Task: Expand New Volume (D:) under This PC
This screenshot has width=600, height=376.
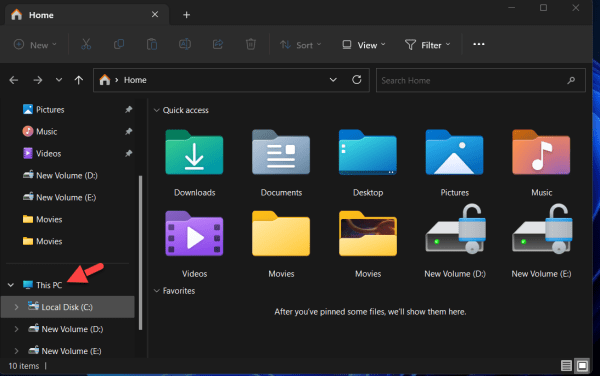Action: (16, 329)
